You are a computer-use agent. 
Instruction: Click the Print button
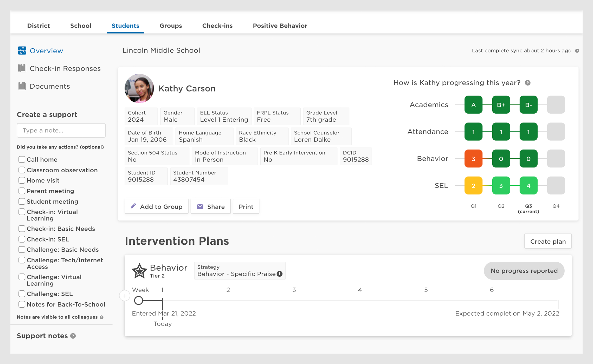tap(246, 206)
